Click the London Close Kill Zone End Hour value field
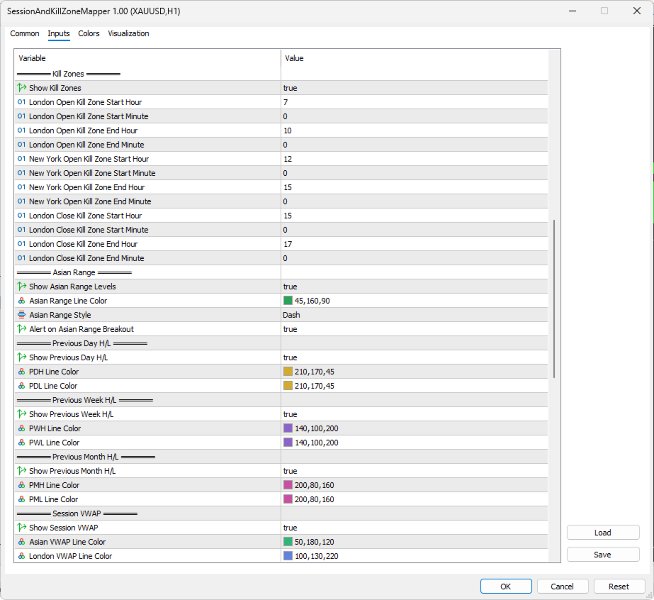The image size is (654, 600). (x=414, y=244)
